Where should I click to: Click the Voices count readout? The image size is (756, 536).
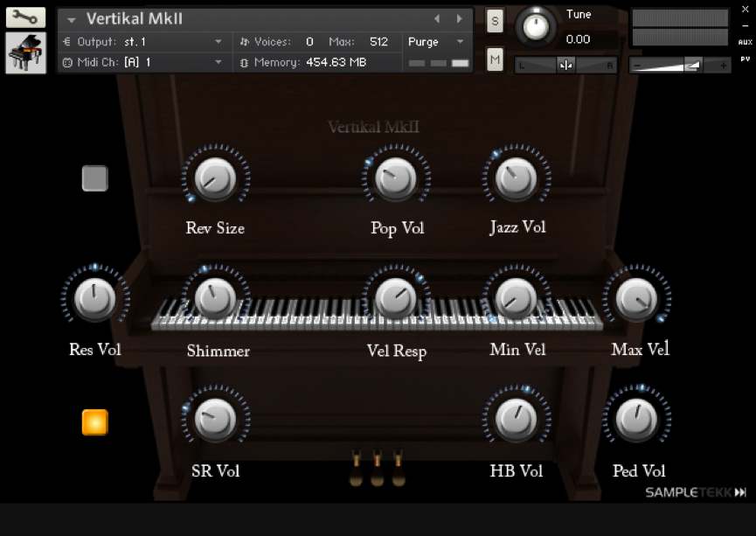tap(309, 42)
